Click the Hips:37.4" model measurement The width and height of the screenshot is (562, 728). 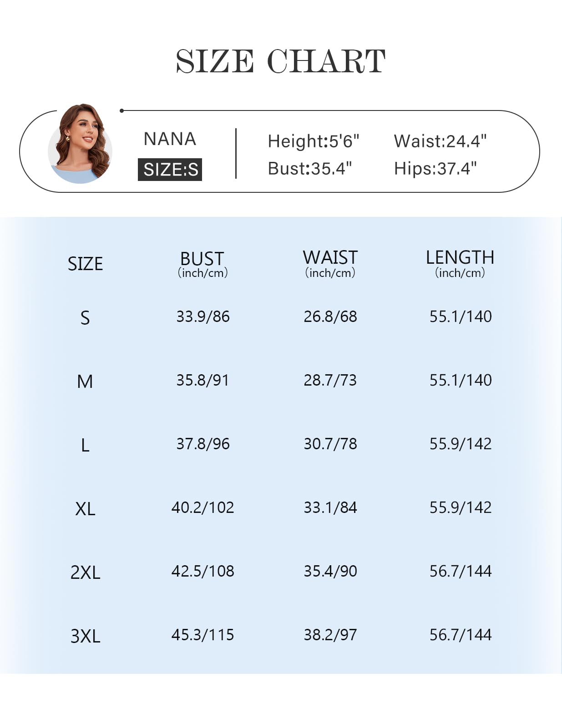pyautogui.click(x=435, y=169)
